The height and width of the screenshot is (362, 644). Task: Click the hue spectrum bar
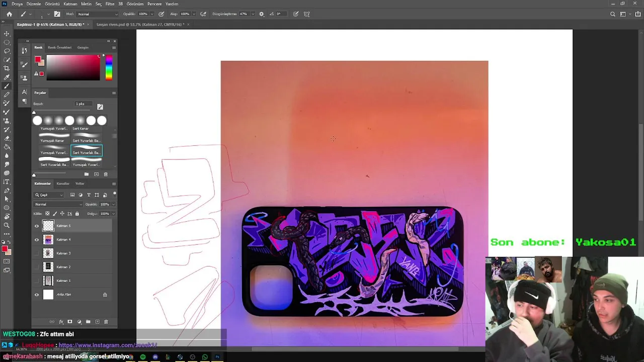[109, 67]
